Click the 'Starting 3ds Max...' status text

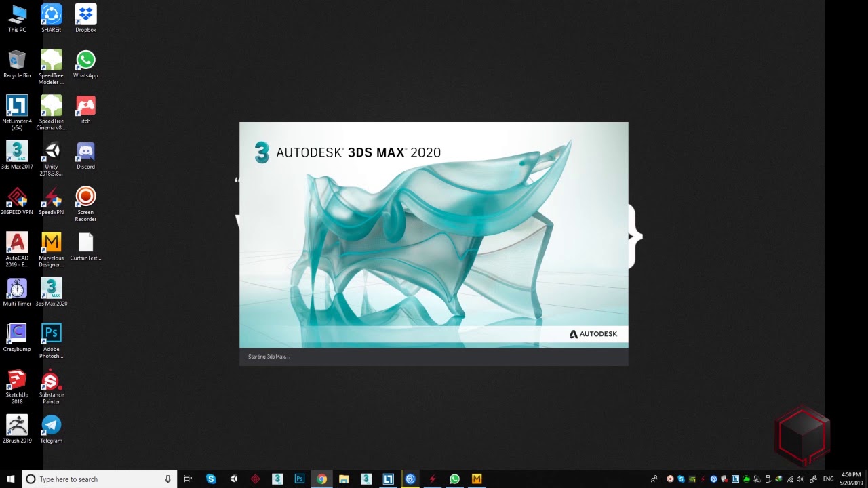269,357
